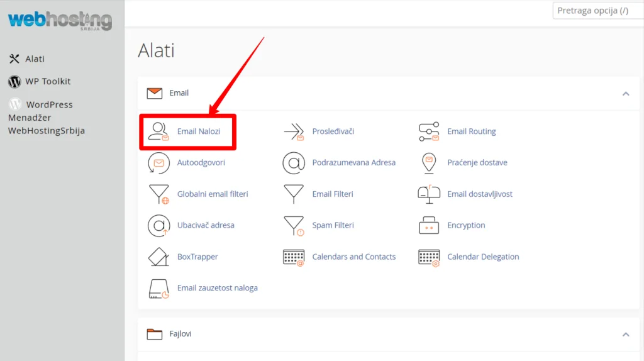Open the Email zauzetost naloga disk icon

(x=158, y=288)
